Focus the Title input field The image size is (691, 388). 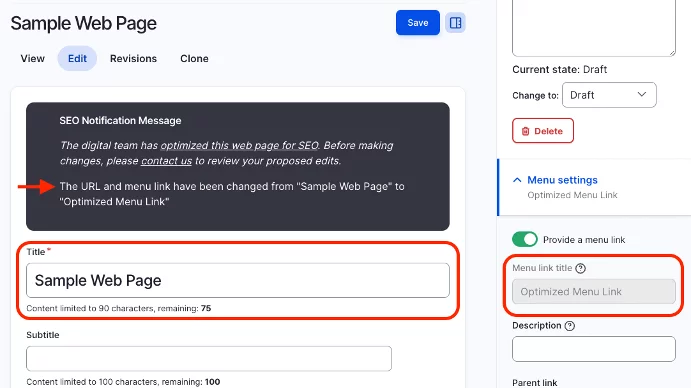click(x=238, y=280)
